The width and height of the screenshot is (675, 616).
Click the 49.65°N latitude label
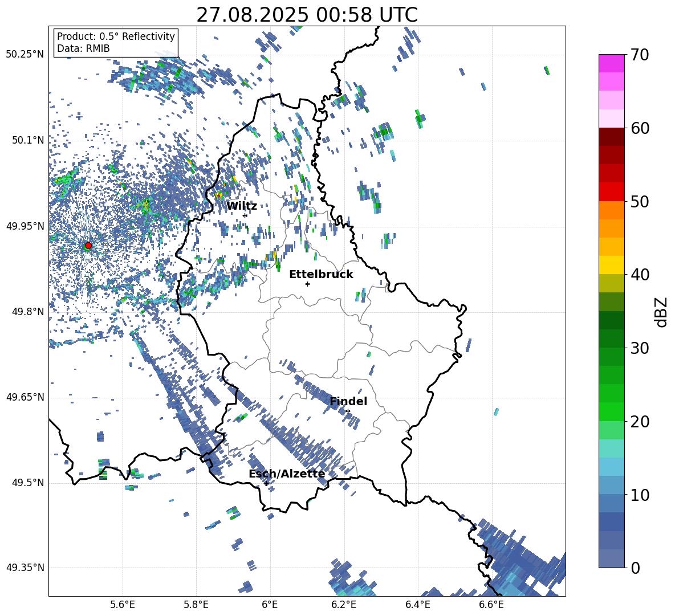pos(25,397)
